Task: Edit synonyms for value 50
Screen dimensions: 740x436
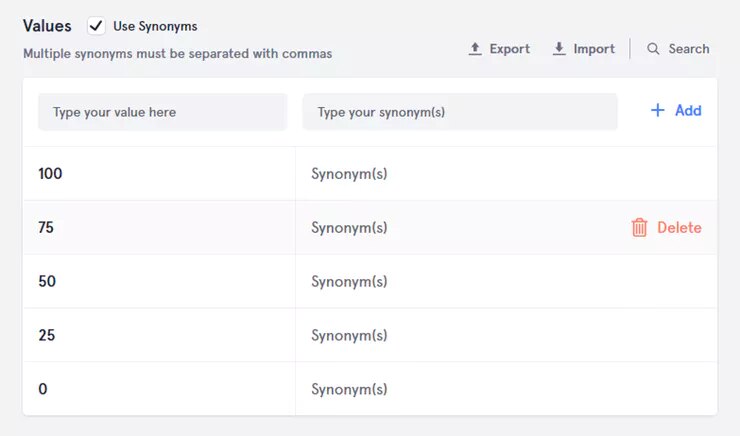Action: coord(349,282)
